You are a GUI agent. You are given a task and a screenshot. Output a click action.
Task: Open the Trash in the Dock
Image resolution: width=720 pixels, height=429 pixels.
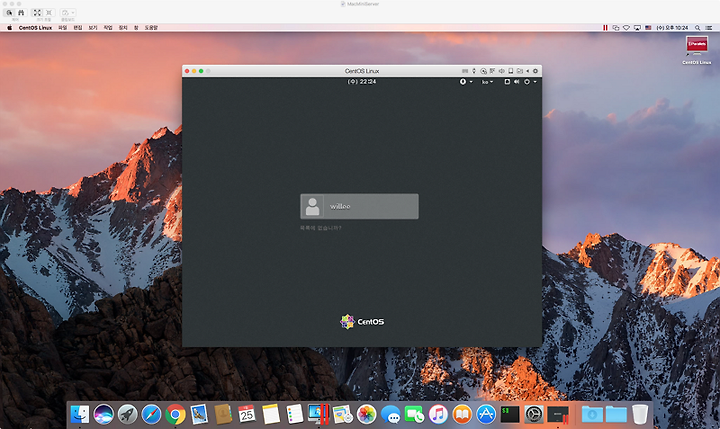point(640,414)
